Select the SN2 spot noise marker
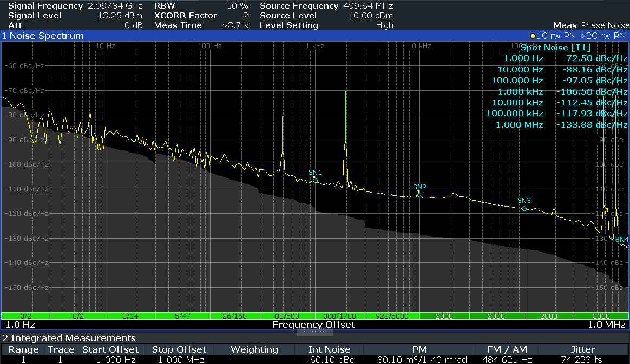This screenshot has height=364, width=630. click(x=419, y=195)
